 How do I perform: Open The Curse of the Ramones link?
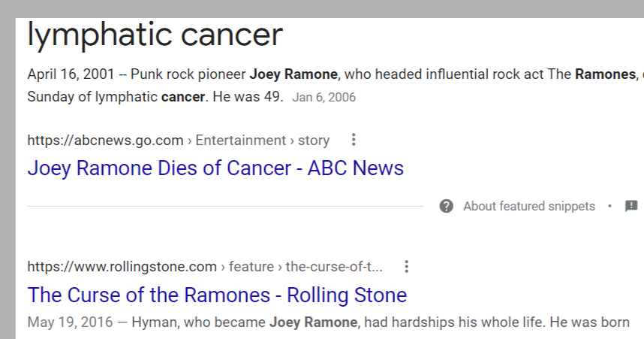pos(217,295)
